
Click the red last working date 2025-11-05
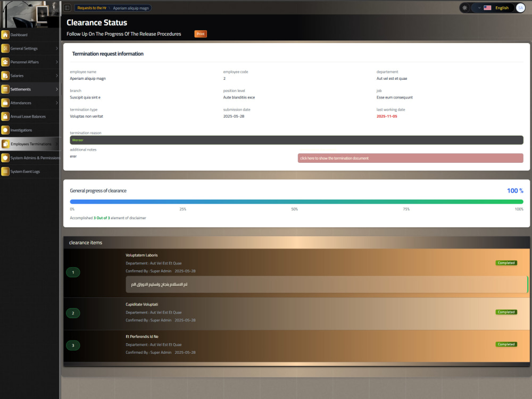(386, 117)
